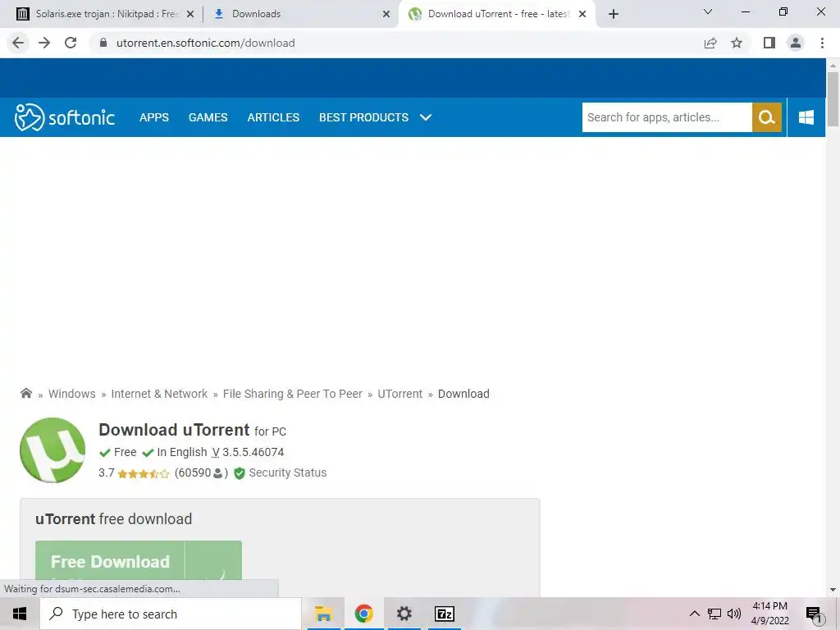
Task: Open the BEST PRODUCTS menu
Action: 363,117
